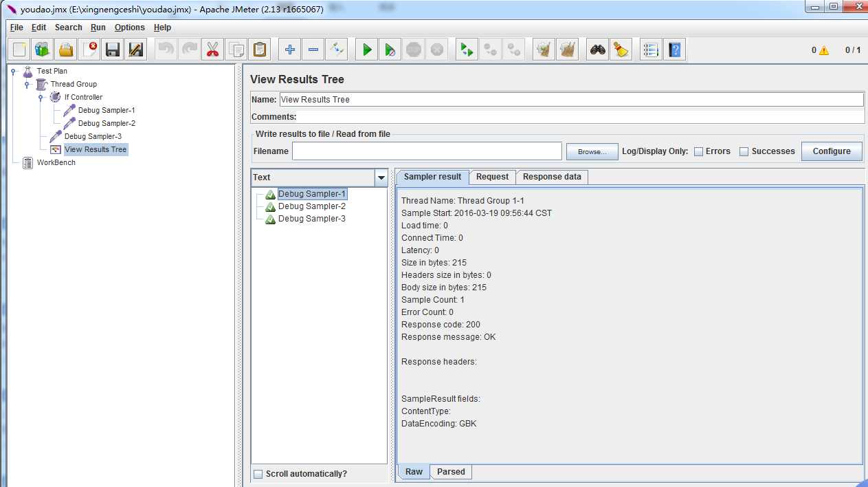Screen dimensions: 868x487
Task: Open the Edit menu
Action: 38,28
